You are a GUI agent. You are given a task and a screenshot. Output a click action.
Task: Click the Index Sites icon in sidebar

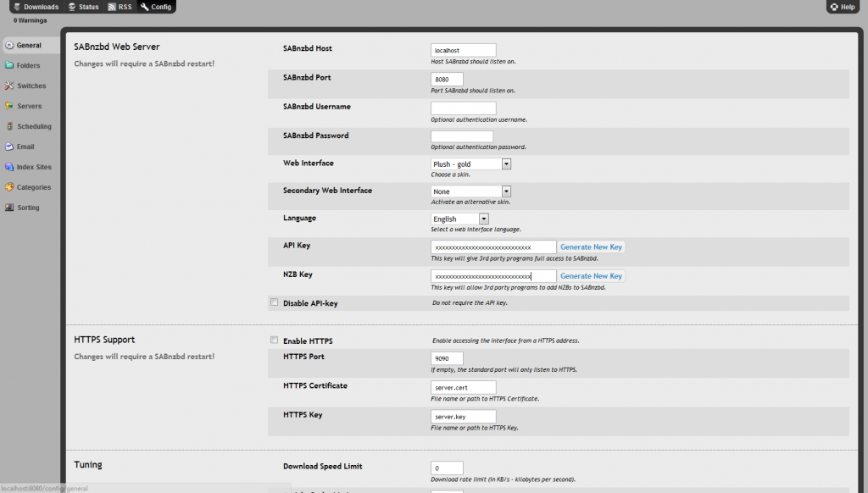point(9,167)
